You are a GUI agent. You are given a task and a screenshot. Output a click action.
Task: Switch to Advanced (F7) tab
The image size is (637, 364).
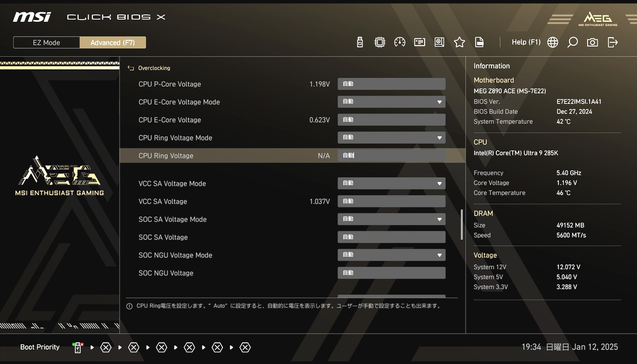pyautogui.click(x=113, y=42)
